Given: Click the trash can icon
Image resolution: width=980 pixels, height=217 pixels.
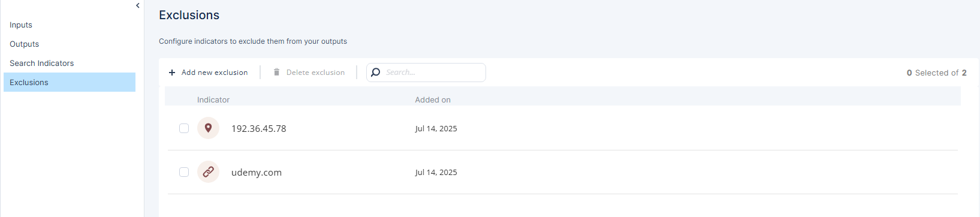Looking at the screenshot, I should click(x=276, y=72).
